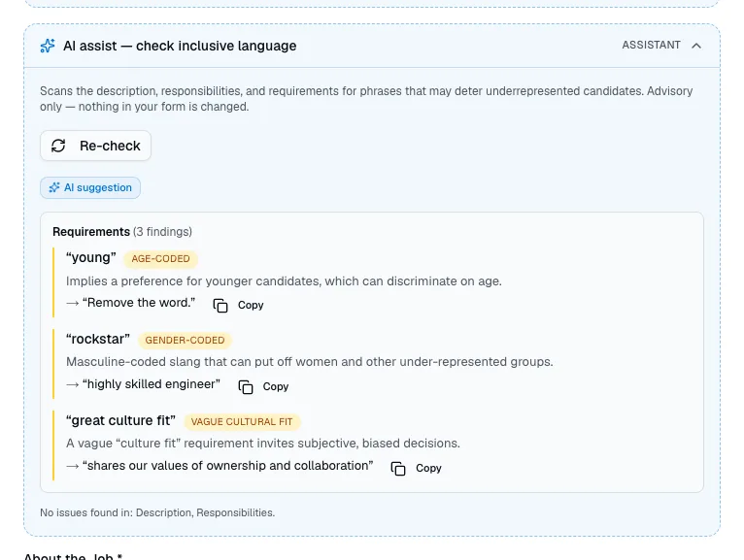The image size is (744, 560).
Task: Click the explanation about masculine-coded slang
Action: (x=310, y=362)
